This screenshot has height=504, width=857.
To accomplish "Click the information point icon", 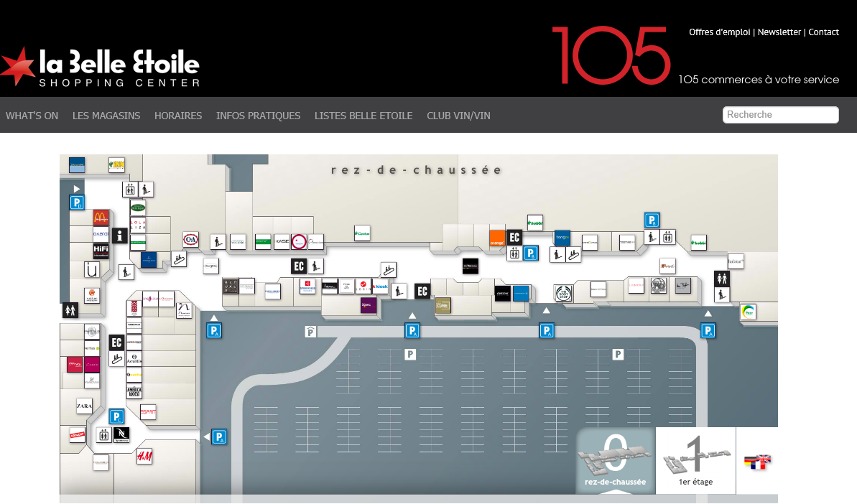I will click(x=119, y=235).
